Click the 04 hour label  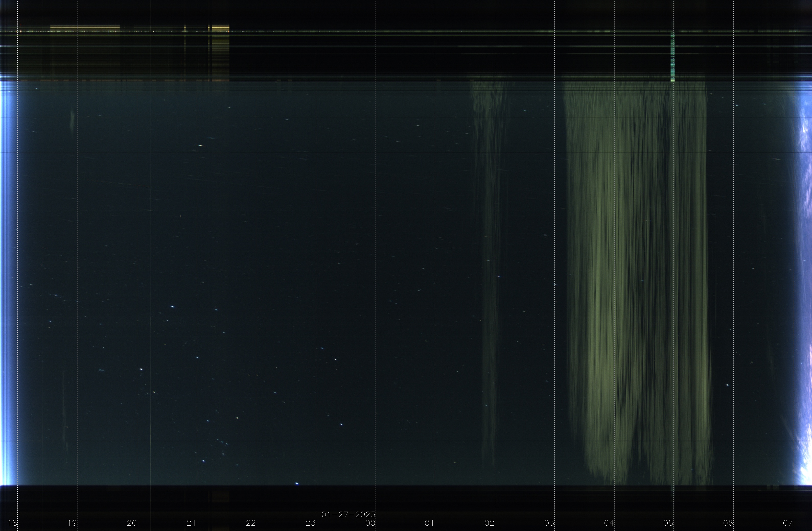(609, 523)
